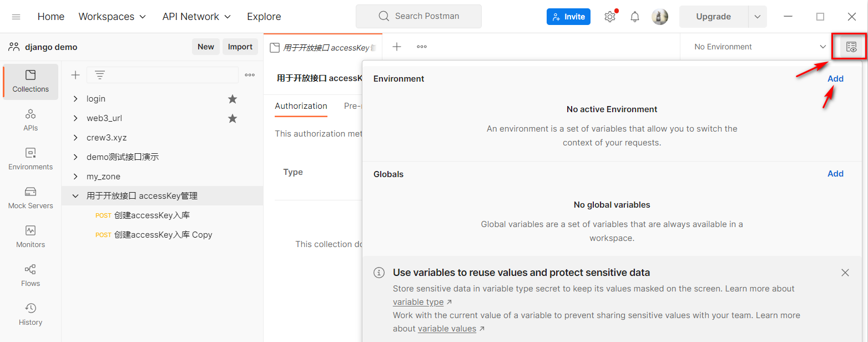Open the tab bar options ellipsis
The image size is (868, 342).
[x=422, y=47]
